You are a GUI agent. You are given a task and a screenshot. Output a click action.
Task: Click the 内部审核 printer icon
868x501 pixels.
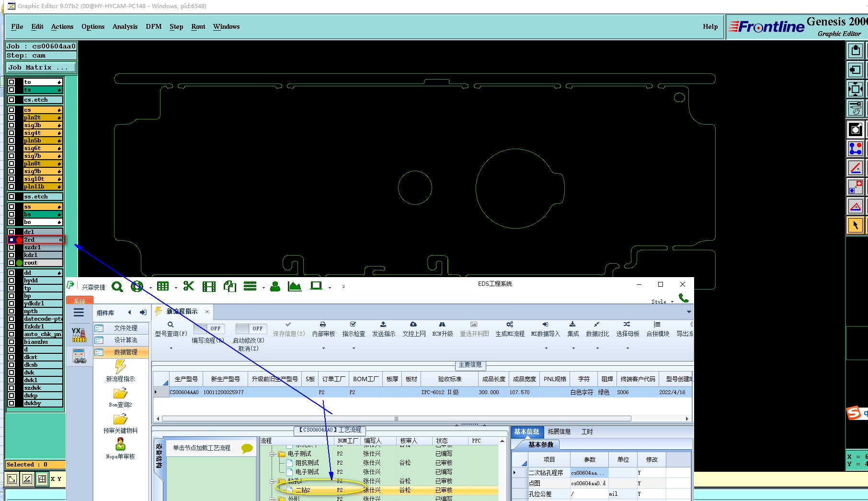pos(323,325)
